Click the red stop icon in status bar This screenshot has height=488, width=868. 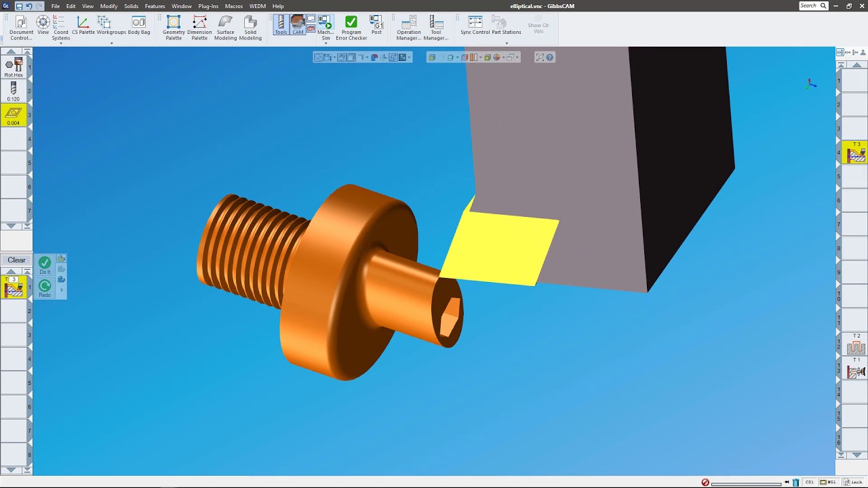click(705, 483)
